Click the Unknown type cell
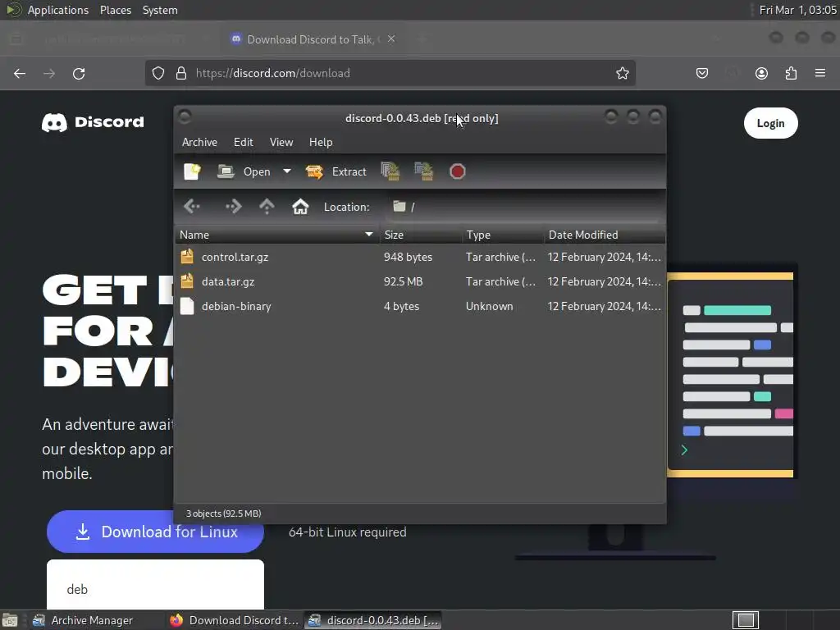Viewport: 840px width, 630px height. [x=489, y=307]
